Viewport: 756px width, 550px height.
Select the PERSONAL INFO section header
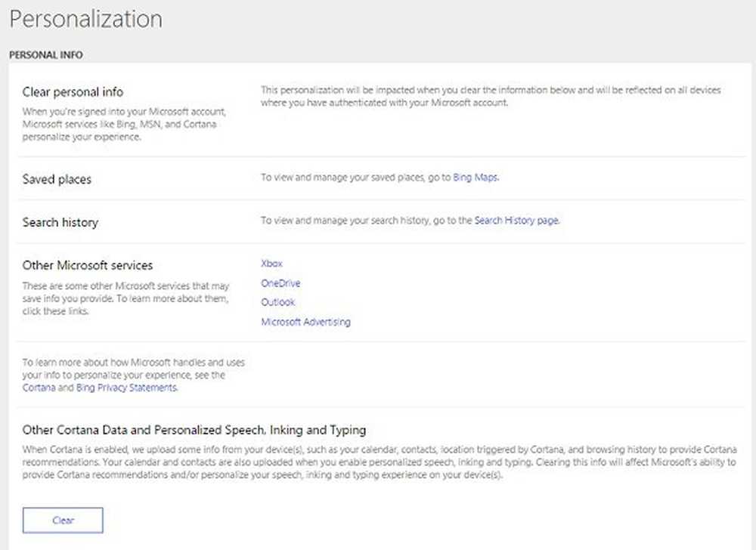tap(46, 55)
